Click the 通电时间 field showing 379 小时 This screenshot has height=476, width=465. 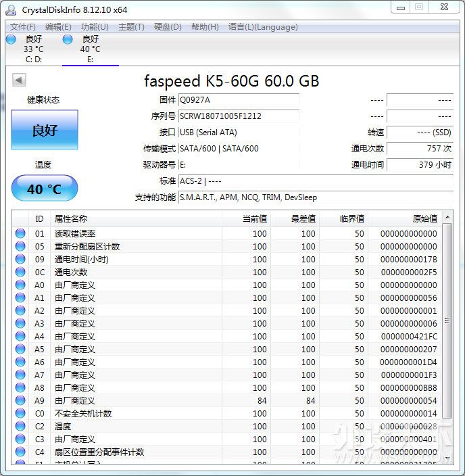click(420, 165)
